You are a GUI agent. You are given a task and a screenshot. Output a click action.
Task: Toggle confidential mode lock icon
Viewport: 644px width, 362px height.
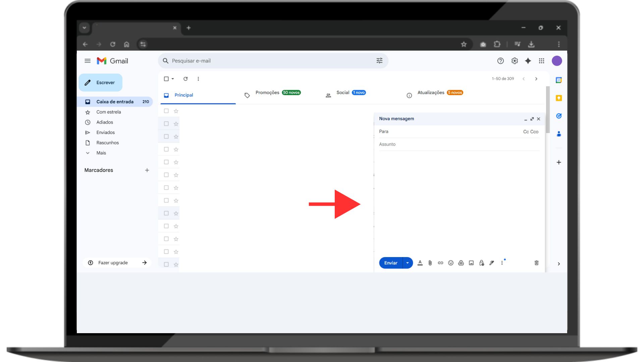(482, 263)
